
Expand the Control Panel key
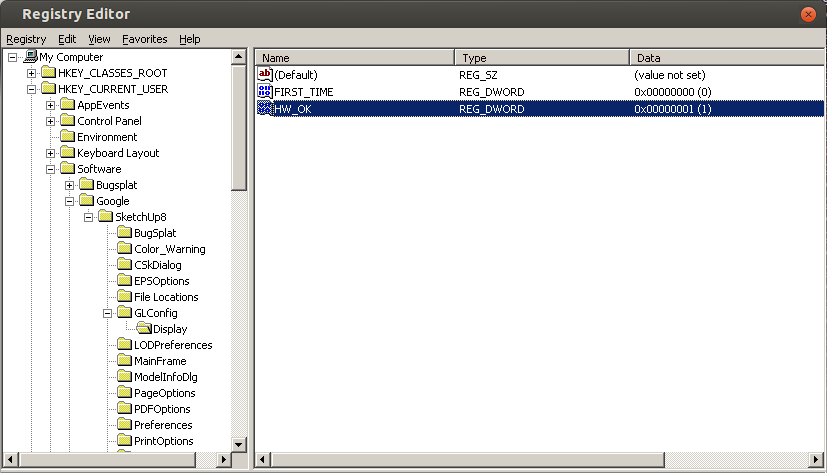(51, 121)
